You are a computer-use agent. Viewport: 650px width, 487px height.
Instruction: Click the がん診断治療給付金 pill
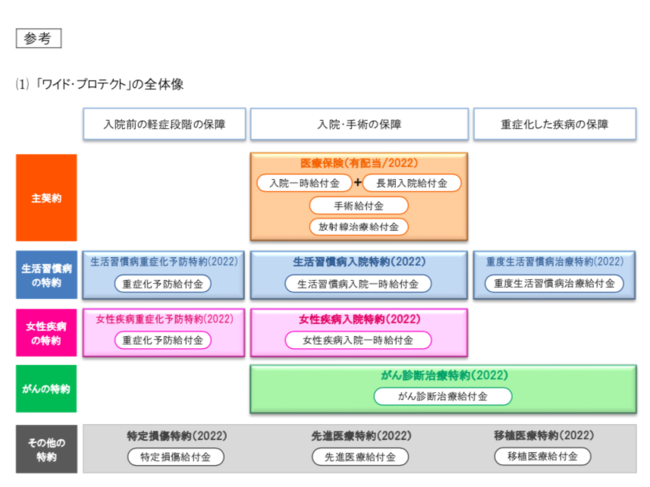click(x=443, y=396)
